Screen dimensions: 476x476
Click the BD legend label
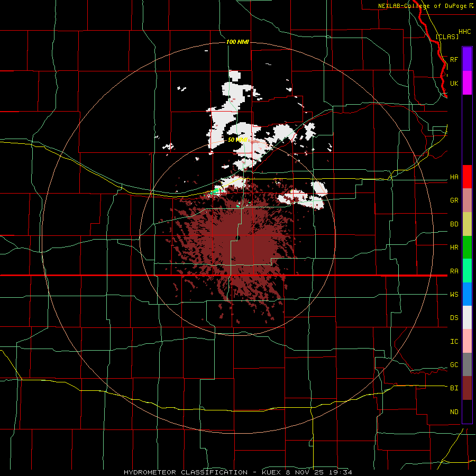pos(454,224)
